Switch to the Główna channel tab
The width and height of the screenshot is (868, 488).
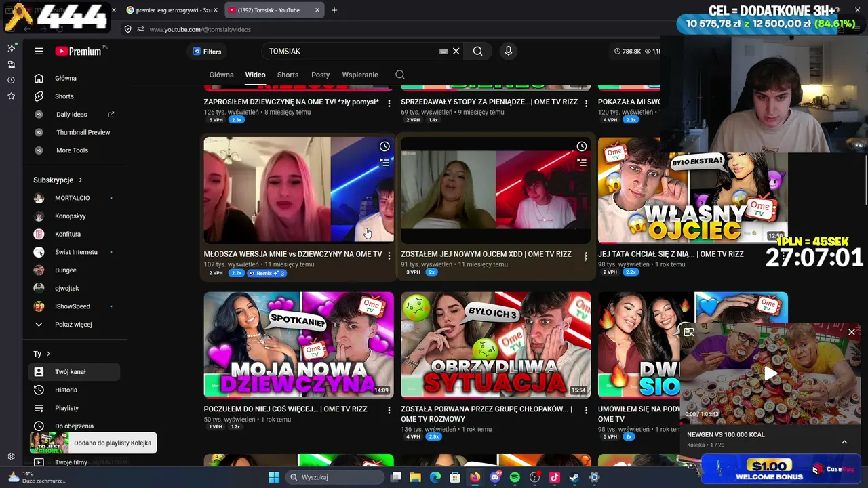(x=221, y=75)
